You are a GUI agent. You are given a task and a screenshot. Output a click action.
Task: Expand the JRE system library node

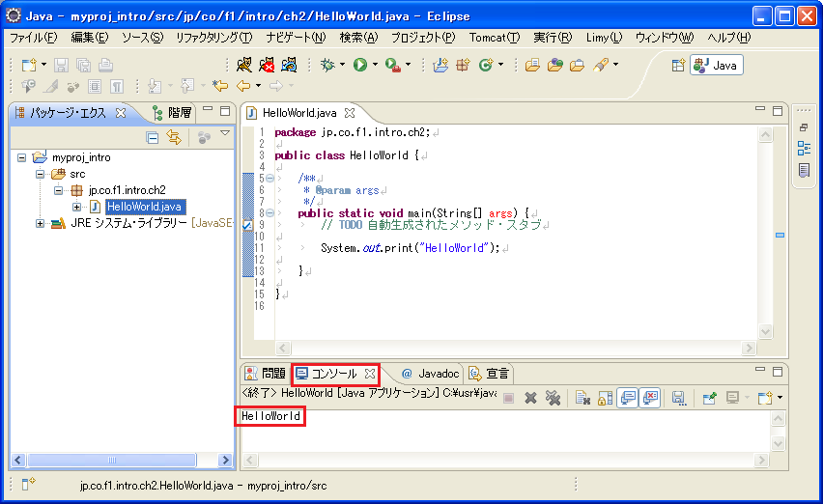(41, 223)
